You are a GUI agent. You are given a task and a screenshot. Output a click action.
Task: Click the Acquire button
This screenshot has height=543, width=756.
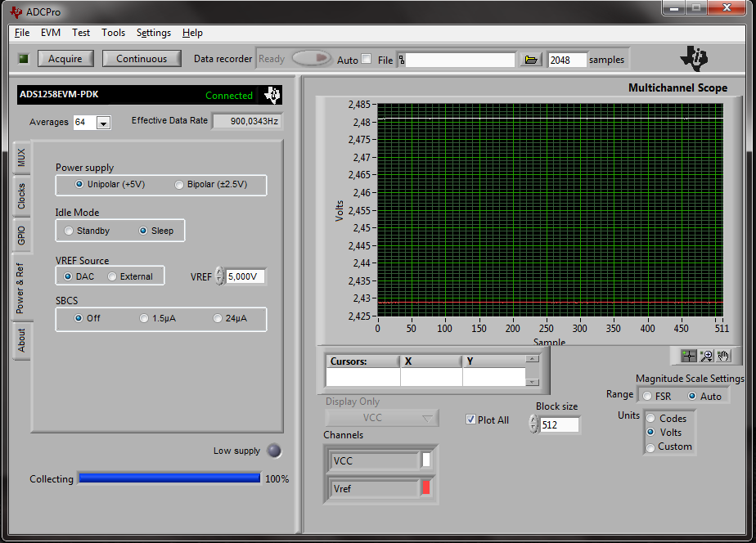tap(65, 58)
